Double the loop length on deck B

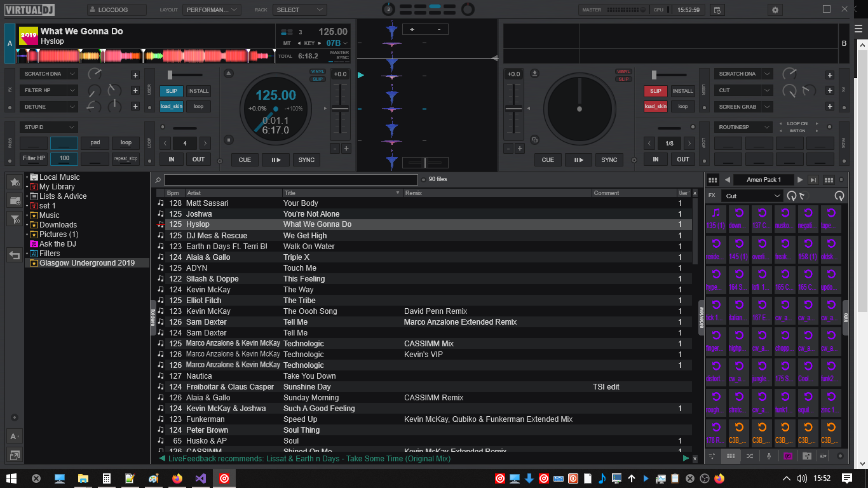pos(689,143)
